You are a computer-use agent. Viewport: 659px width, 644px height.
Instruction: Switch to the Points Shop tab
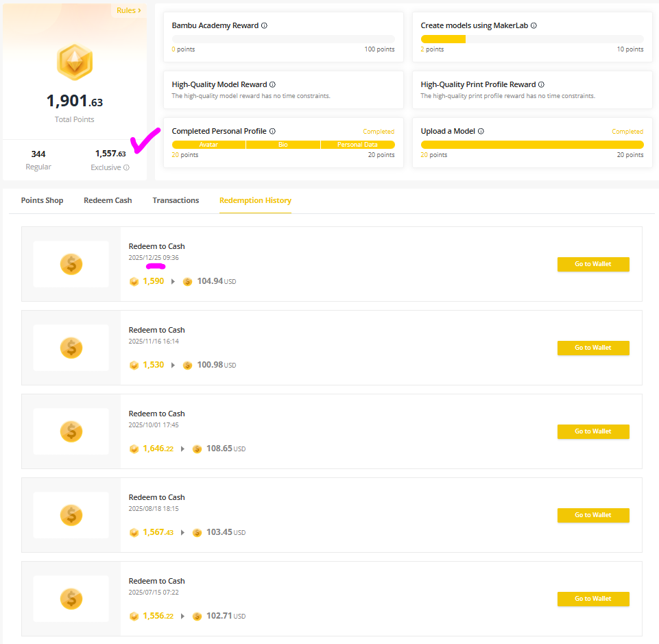[42, 200]
